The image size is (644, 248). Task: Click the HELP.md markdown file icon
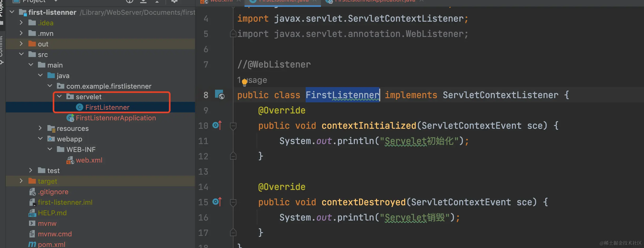(32, 213)
